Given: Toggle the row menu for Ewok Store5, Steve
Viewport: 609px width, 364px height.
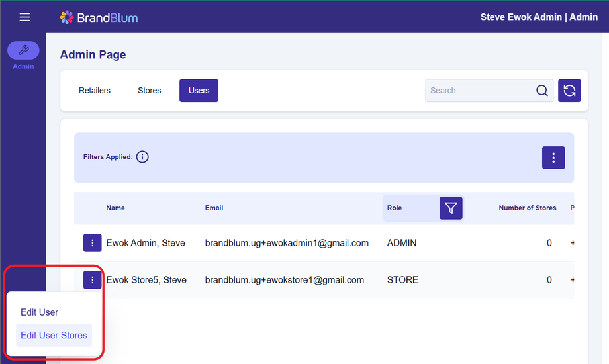Looking at the screenshot, I should point(92,280).
